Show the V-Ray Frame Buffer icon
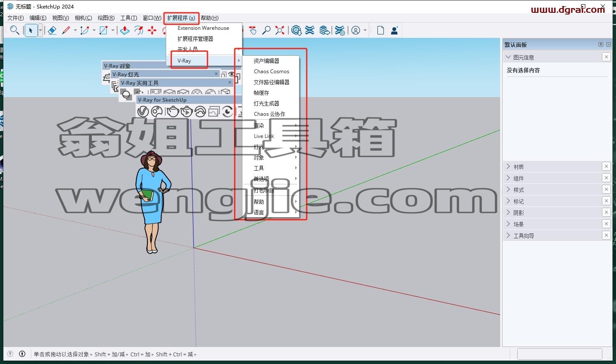616x364 pixels. coord(214,112)
